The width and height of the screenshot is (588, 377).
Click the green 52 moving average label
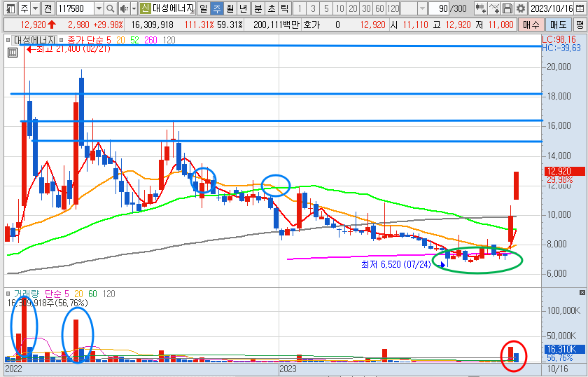(x=134, y=40)
